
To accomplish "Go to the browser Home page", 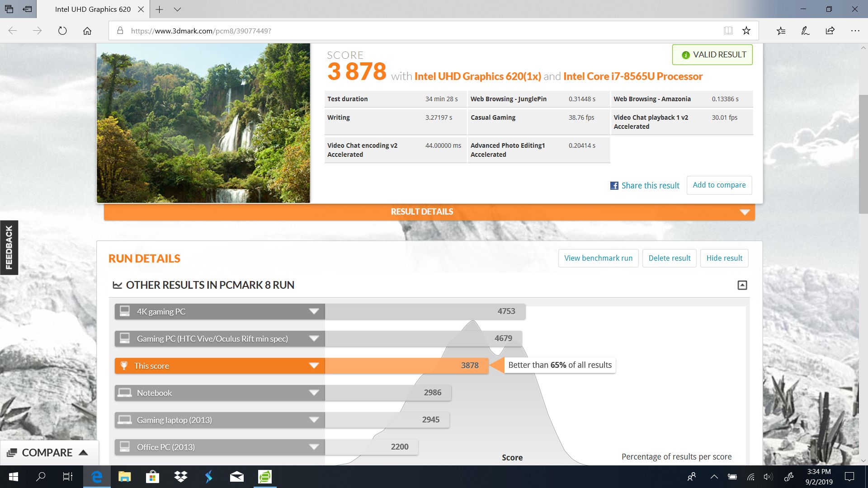I will point(87,31).
